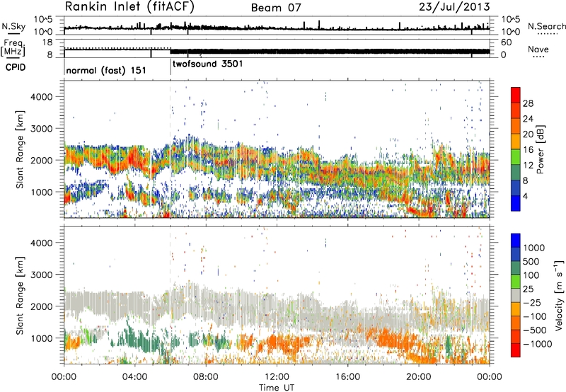
Task: Click 'Slant Range [km]' label of power panel
Action: tap(20, 149)
